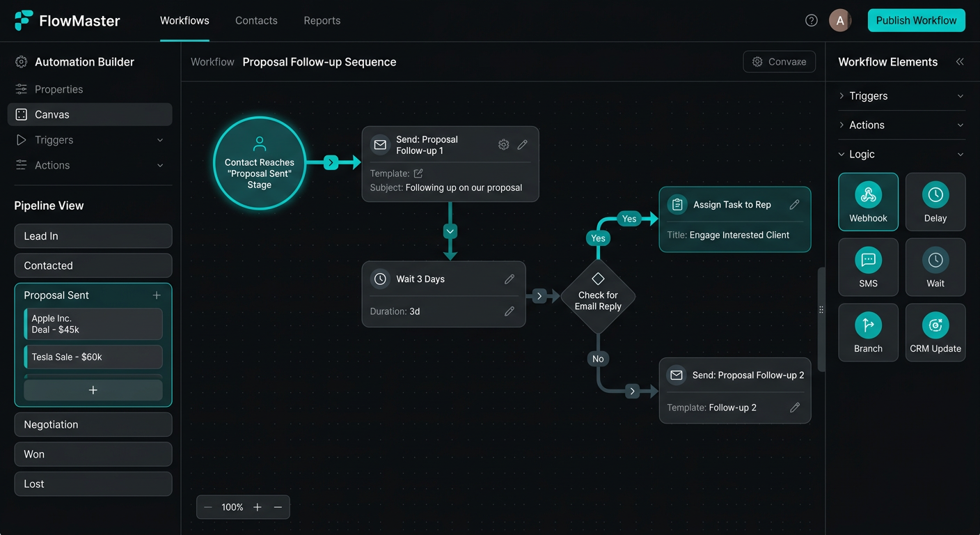
Task: Select the Delay logic element
Action: point(935,202)
